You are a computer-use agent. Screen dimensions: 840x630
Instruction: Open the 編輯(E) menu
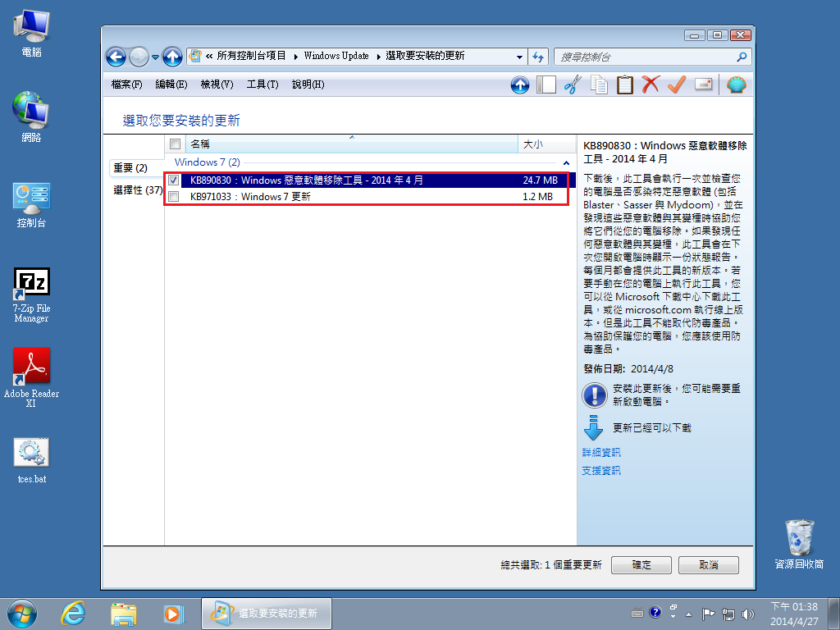(x=171, y=84)
